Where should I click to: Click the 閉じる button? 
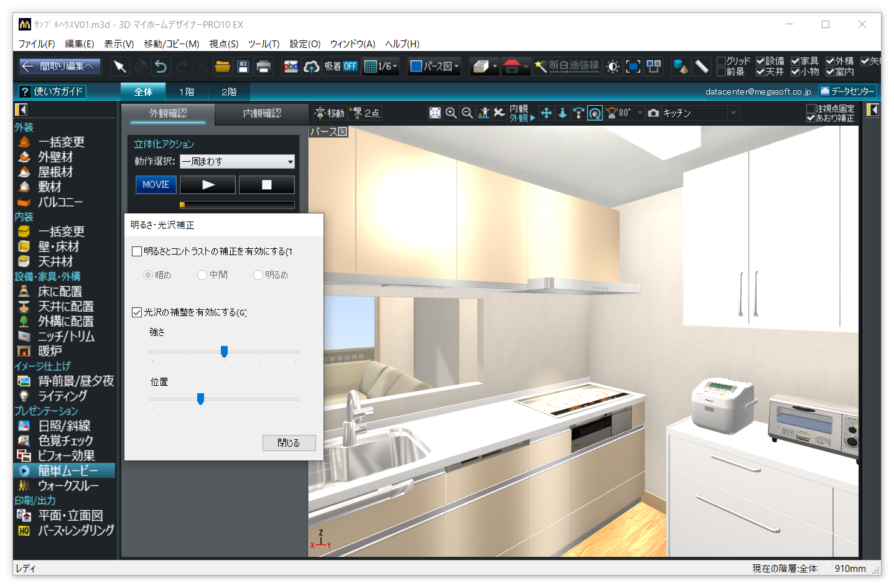289,442
